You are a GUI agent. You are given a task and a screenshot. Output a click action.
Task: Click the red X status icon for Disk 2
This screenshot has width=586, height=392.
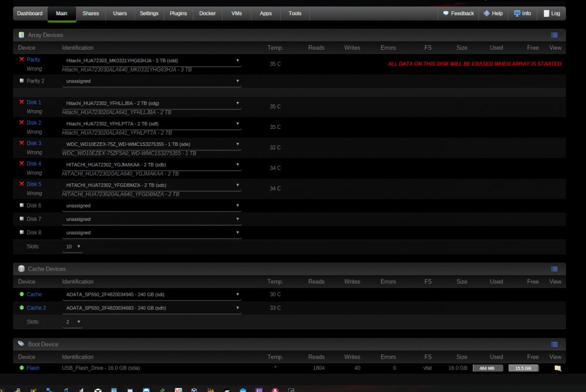[22, 122]
